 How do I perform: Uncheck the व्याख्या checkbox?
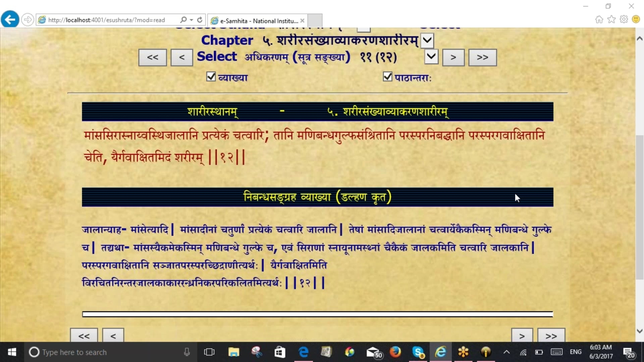(211, 77)
